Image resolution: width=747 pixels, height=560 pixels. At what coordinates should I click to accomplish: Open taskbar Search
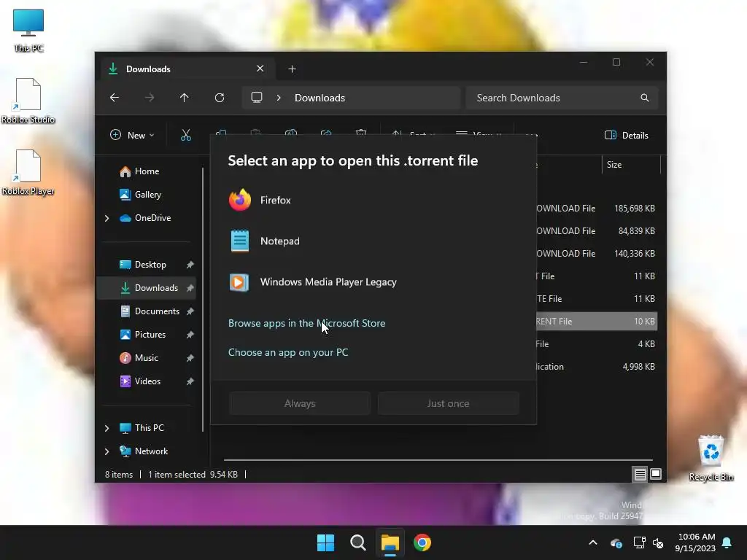(357, 542)
